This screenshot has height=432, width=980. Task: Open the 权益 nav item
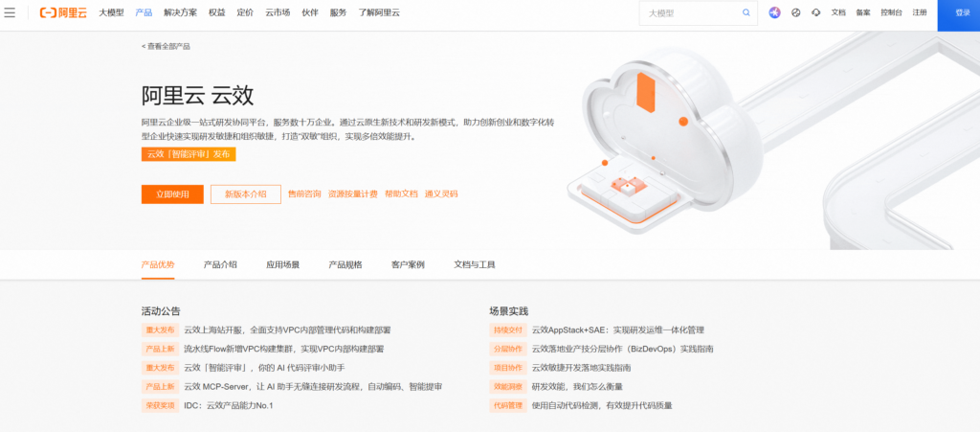pyautogui.click(x=217, y=12)
